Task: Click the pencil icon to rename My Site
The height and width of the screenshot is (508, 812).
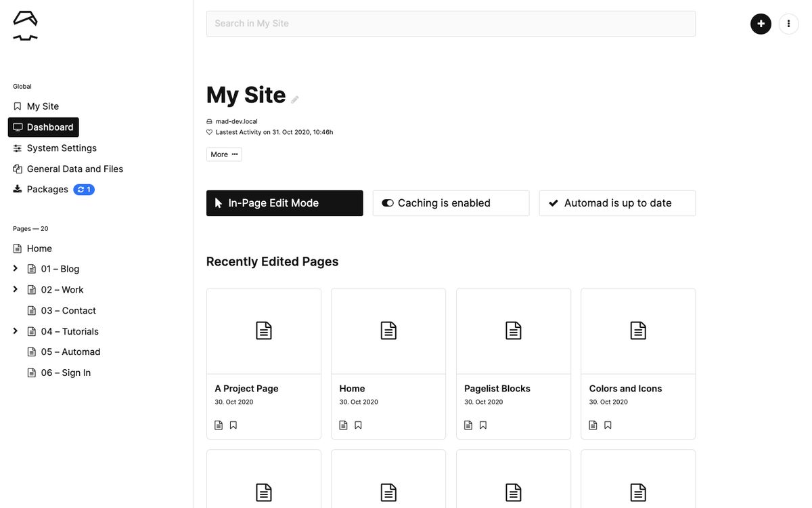Action: 295,100
